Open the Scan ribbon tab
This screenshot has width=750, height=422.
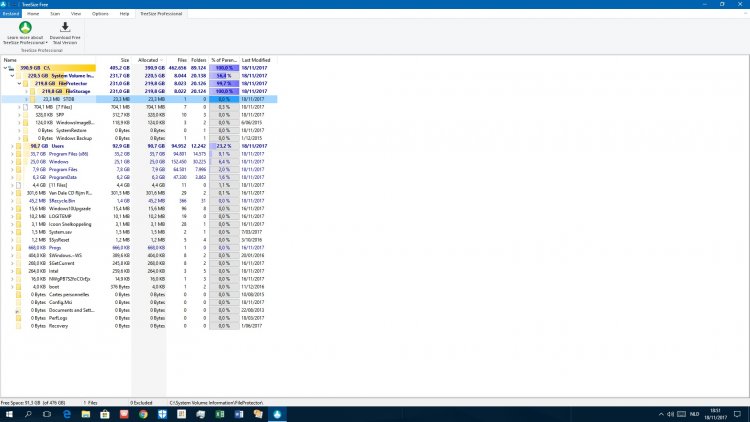coord(54,14)
